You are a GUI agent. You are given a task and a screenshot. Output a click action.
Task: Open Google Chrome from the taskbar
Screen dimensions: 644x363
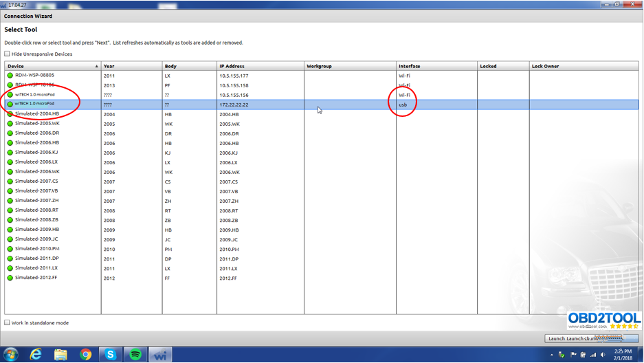click(86, 354)
